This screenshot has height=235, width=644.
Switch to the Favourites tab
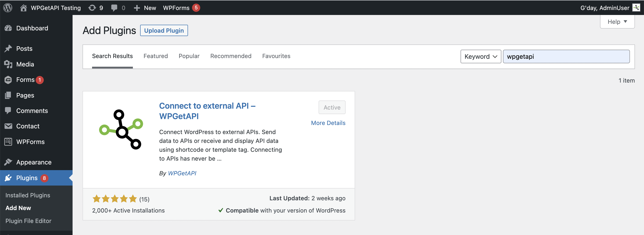[276, 56]
